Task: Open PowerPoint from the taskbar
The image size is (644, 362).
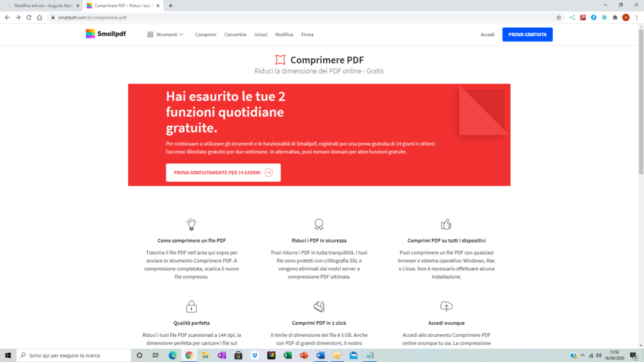Action: click(304, 356)
